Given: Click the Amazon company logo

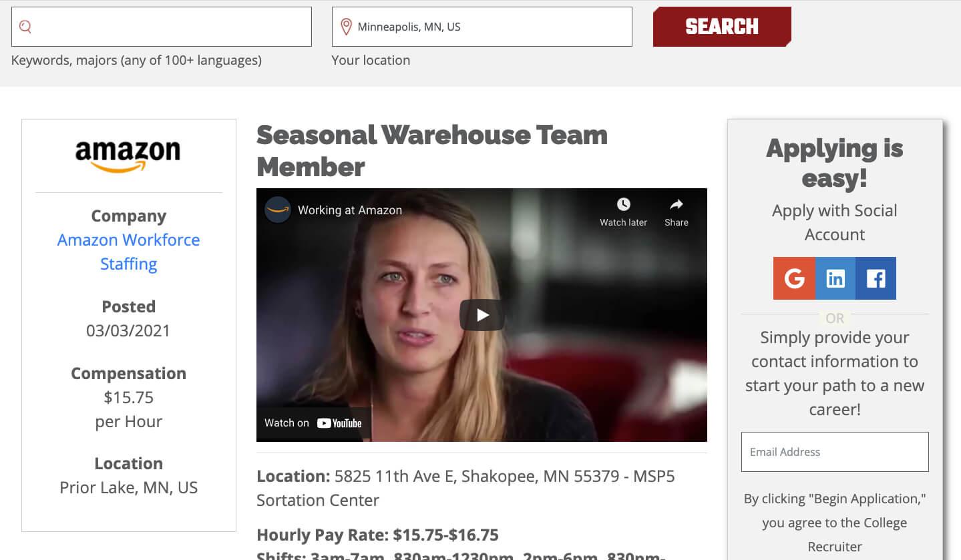Looking at the screenshot, I should [x=128, y=156].
